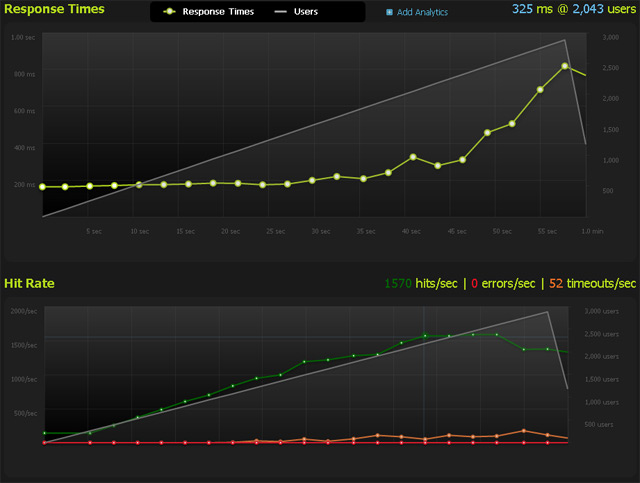Toggle the Users legend series

point(306,12)
